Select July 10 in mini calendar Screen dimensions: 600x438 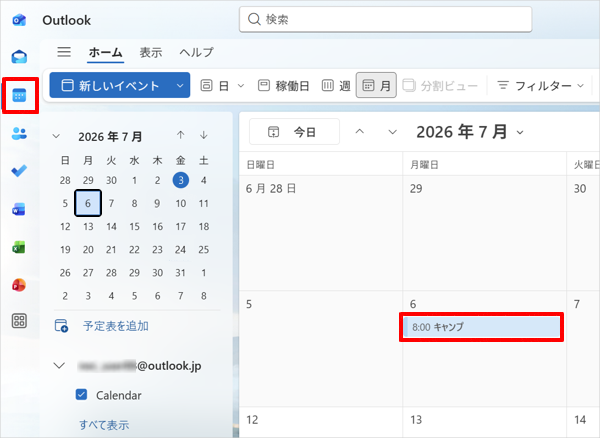(181, 203)
